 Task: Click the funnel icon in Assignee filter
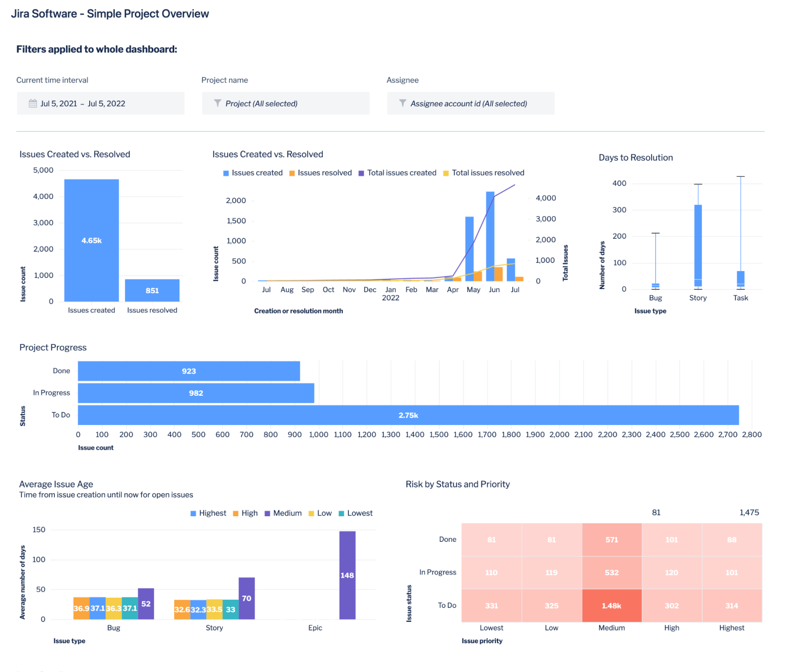pyautogui.click(x=403, y=103)
